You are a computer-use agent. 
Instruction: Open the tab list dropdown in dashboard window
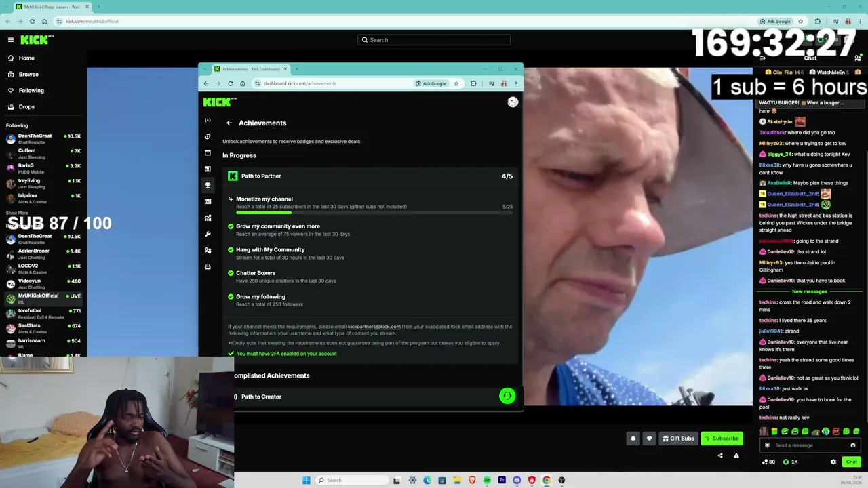click(206, 69)
